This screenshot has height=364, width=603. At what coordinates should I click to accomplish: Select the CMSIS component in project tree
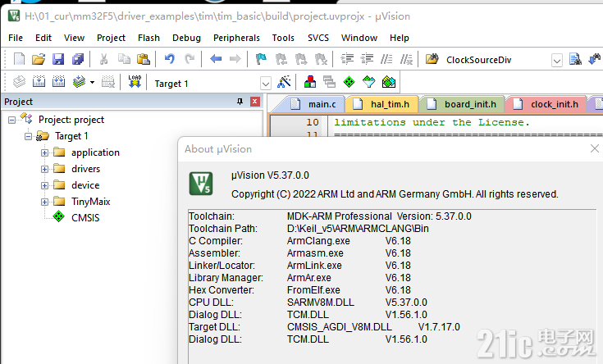(x=85, y=218)
